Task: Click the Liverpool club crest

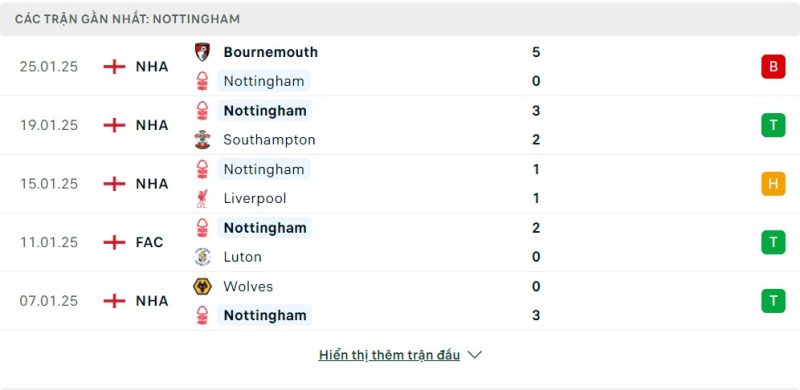Action: (x=203, y=198)
